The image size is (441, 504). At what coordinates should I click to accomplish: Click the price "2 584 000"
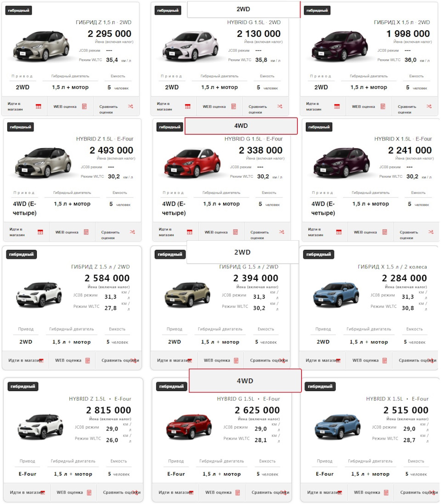tap(107, 278)
